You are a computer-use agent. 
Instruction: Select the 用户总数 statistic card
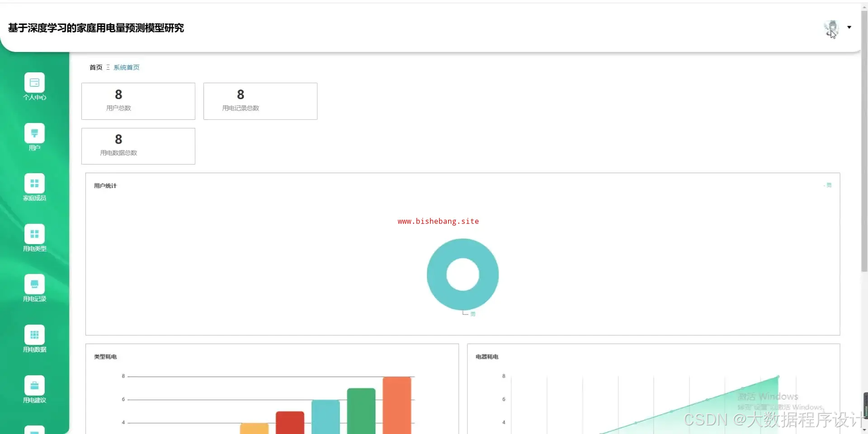pos(138,101)
